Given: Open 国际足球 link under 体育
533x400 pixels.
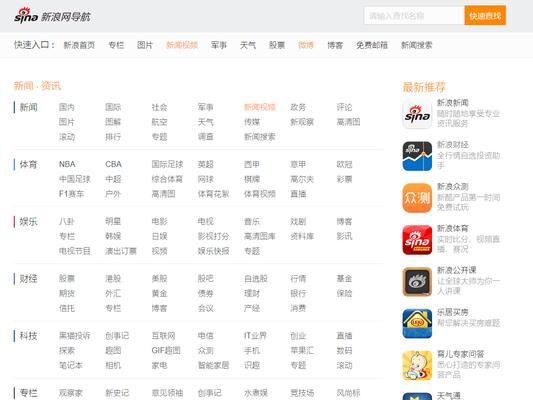Looking at the screenshot, I should (x=167, y=164).
